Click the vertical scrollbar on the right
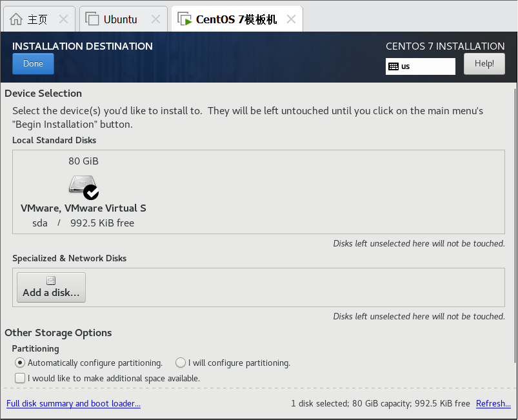The height and width of the screenshot is (420, 518). pyautogui.click(x=515, y=225)
